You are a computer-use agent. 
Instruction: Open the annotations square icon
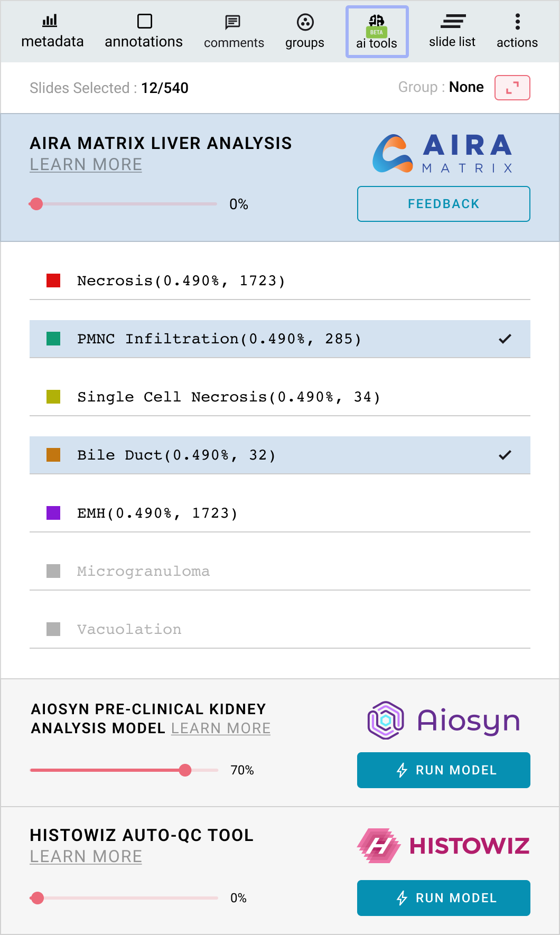(144, 21)
